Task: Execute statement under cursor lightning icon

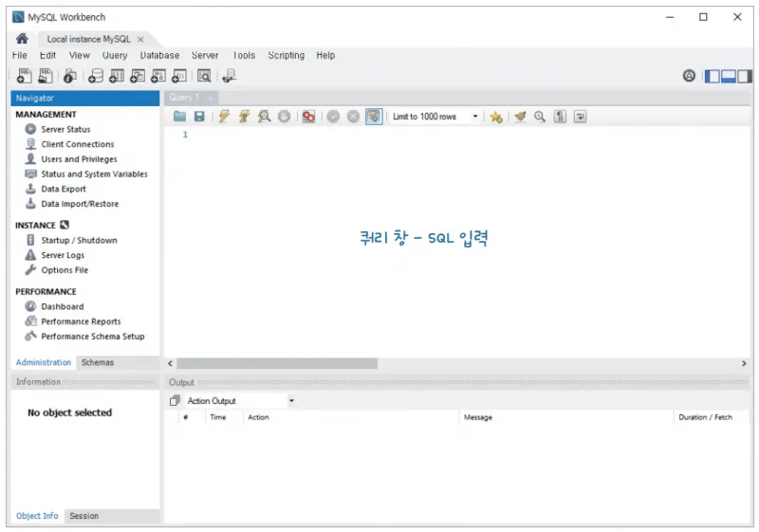Action: pyautogui.click(x=244, y=116)
